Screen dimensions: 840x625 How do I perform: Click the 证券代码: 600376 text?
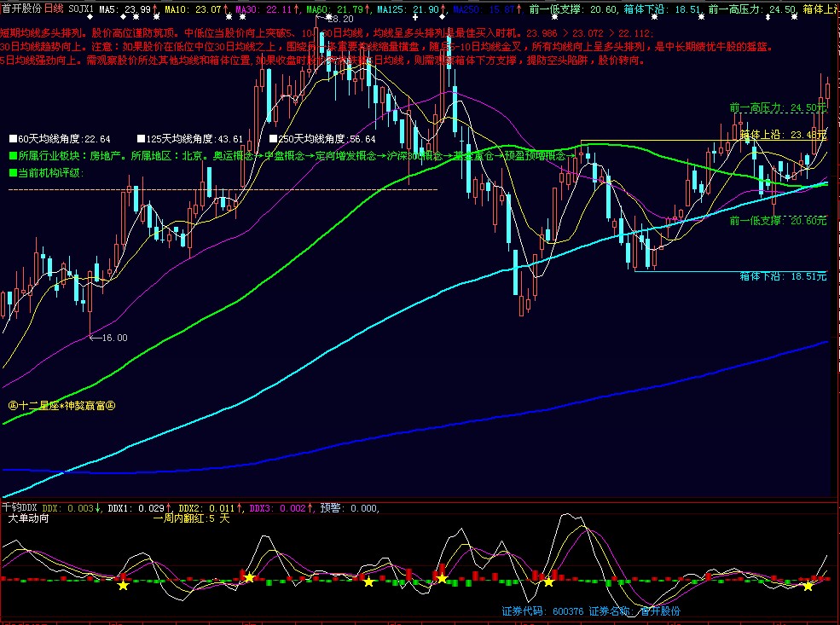542,611
